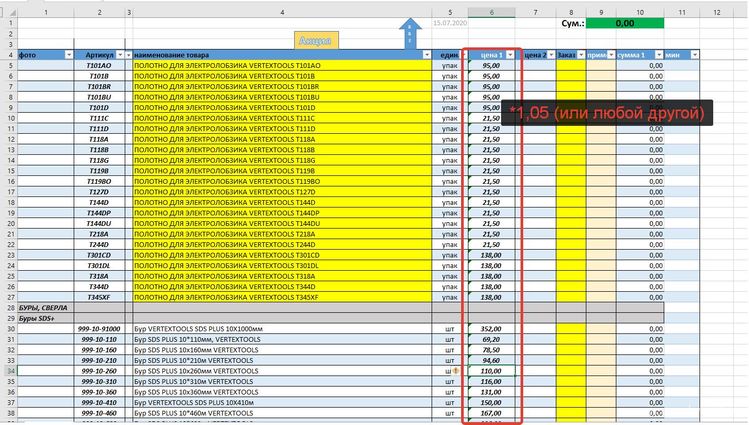The image size is (749, 425).
Task: Click article cell T111C
Action: [x=99, y=118]
